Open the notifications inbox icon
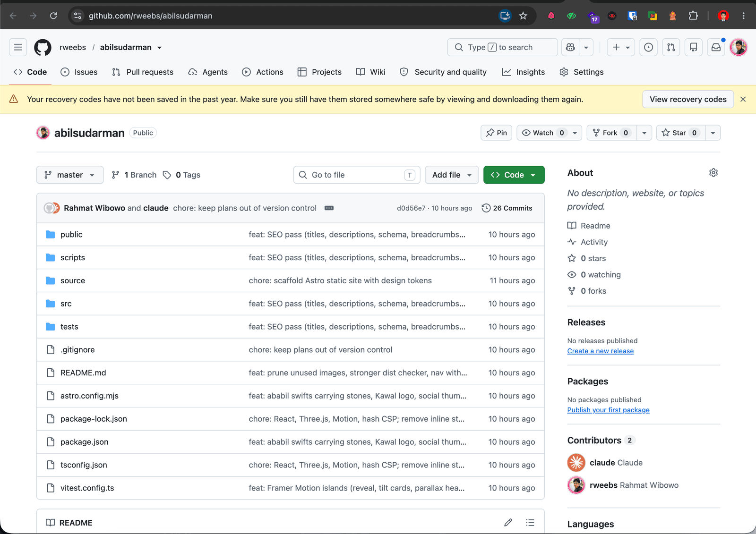Screen dimensions: 756x534 716,47
